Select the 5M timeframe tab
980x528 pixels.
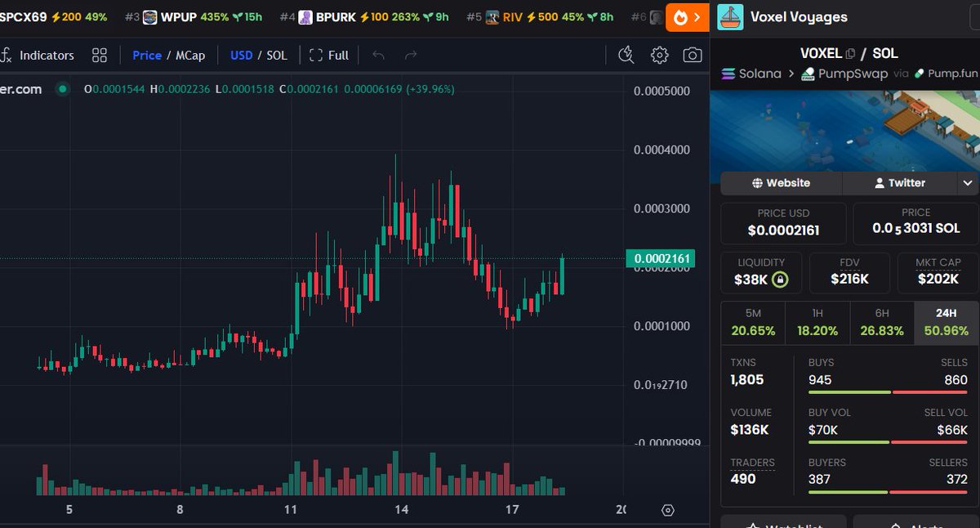[x=753, y=323]
